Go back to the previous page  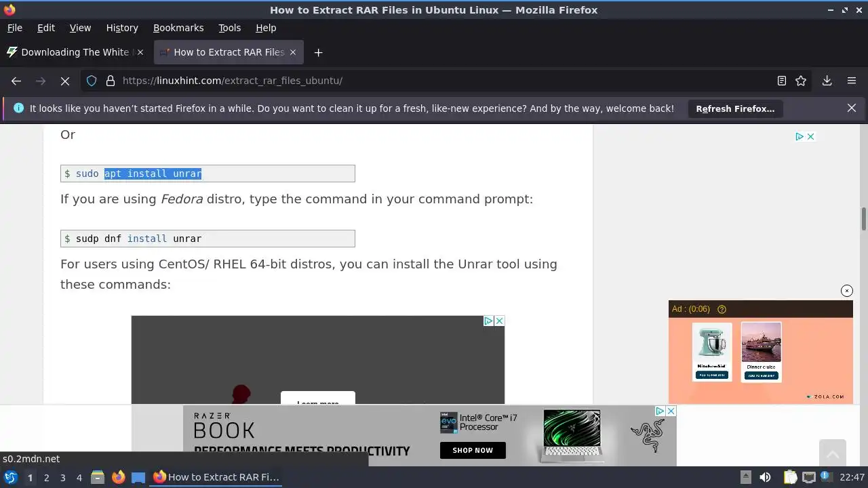point(16,81)
